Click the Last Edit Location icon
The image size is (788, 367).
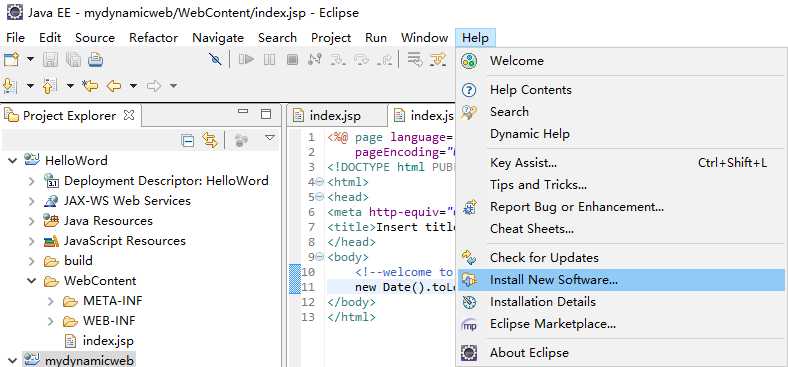90,86
